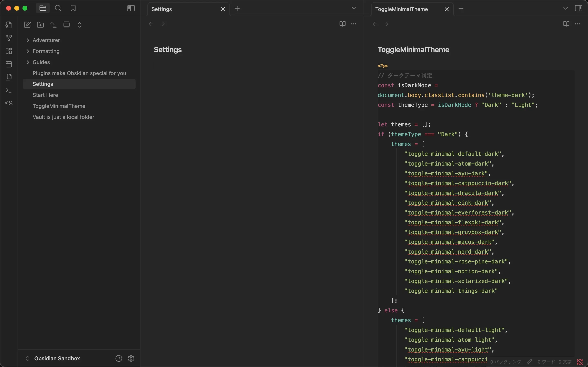Create a new folder icon
588x367 pixels.
[40, 25]
